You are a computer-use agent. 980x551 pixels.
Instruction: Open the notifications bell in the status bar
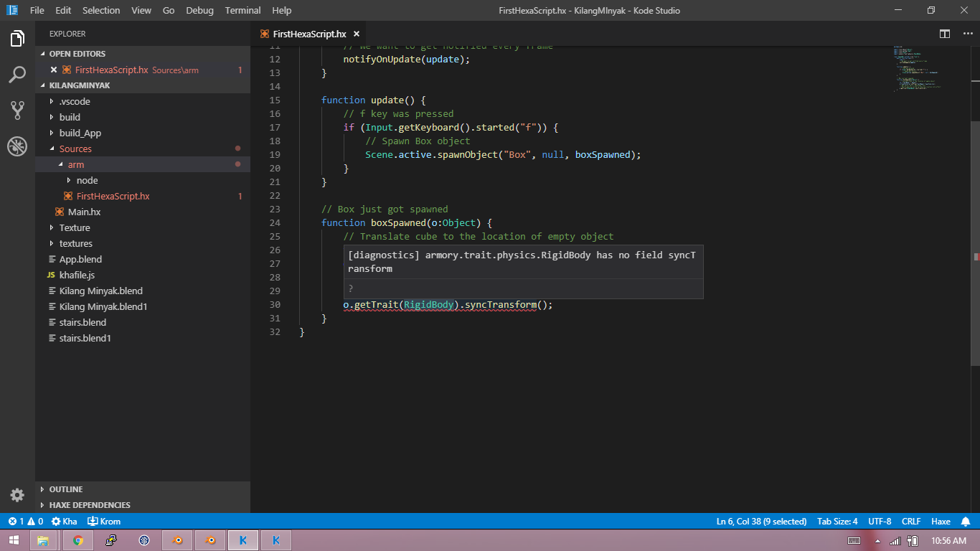point(965,521)
